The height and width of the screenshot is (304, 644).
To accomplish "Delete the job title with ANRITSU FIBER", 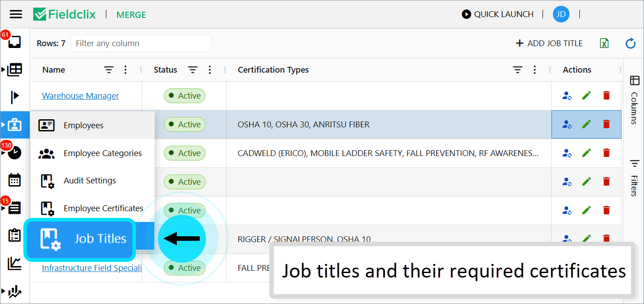I will click(x=606, y=124).
